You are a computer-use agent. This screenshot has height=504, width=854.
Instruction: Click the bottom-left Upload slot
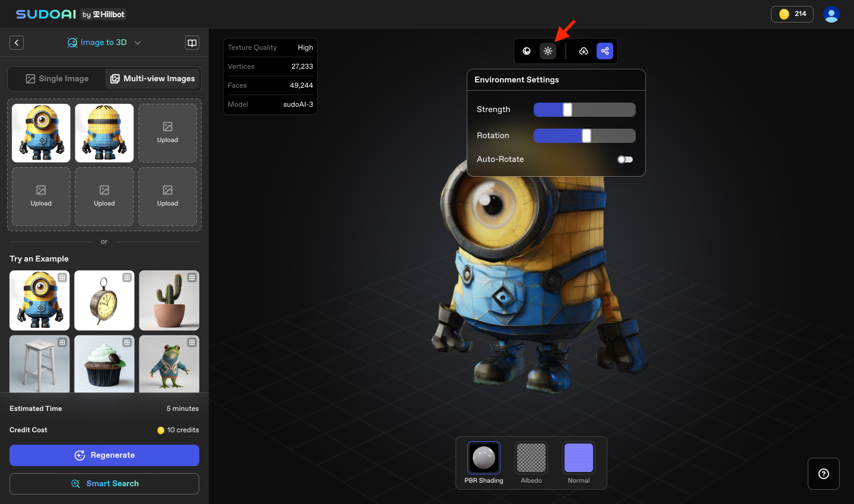[41, 196]
